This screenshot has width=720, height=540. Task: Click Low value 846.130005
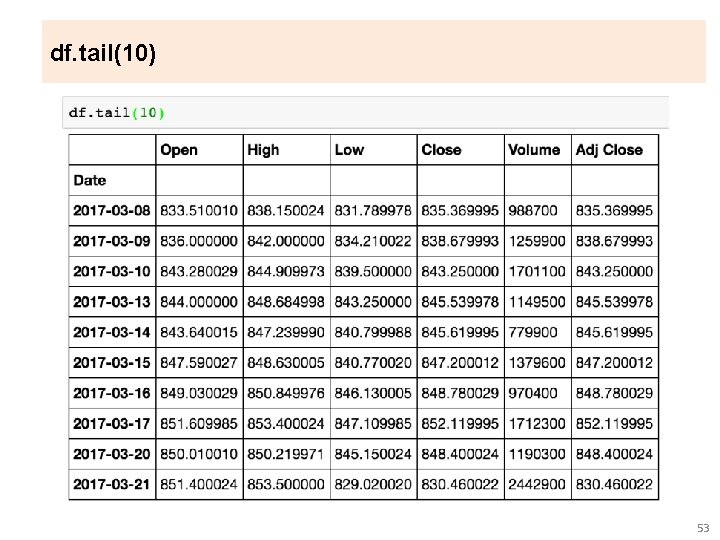coord(373,393)
